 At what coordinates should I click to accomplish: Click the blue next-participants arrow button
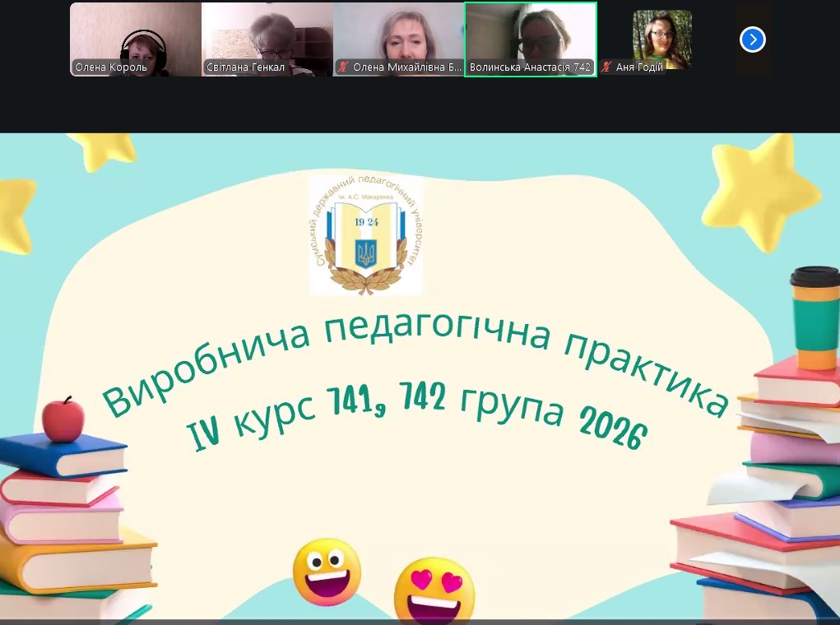coord(752,39)
